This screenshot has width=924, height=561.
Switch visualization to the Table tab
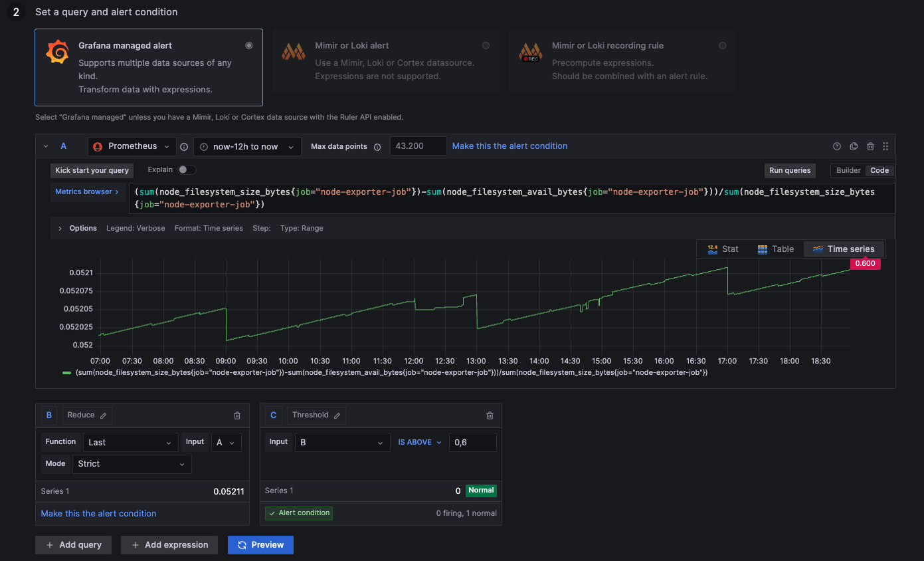(776, 249)
